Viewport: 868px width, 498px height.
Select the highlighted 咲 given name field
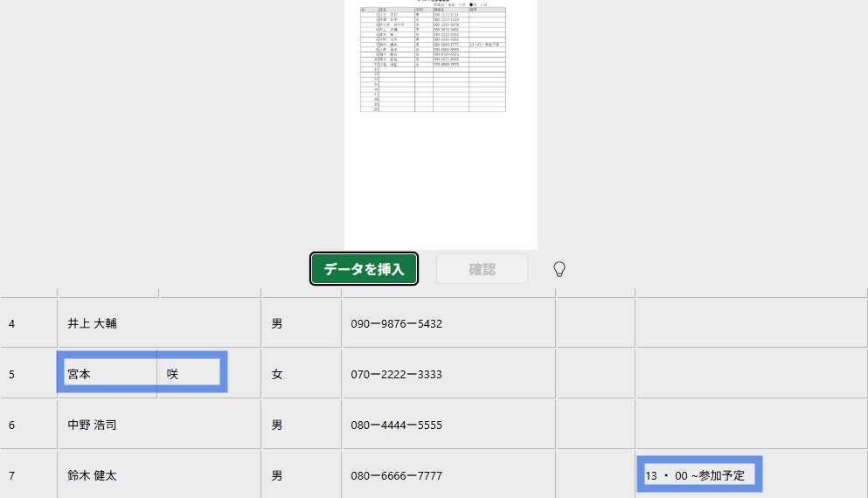tap(190, 374)
